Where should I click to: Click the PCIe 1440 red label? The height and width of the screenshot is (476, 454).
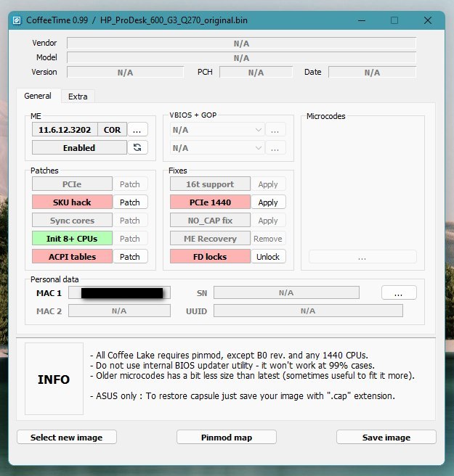(x=210, y=202)
